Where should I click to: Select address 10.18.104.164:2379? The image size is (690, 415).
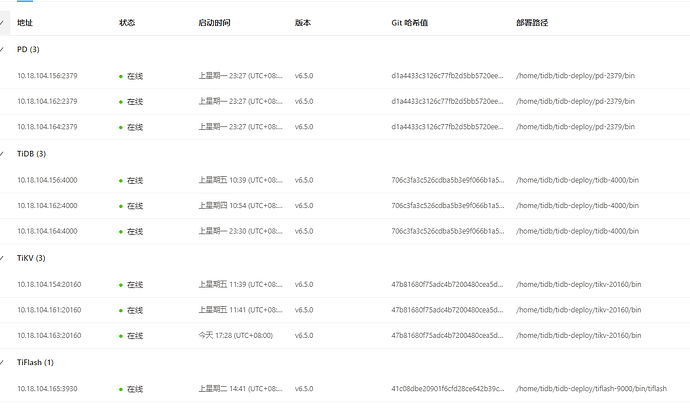point(47,127)
